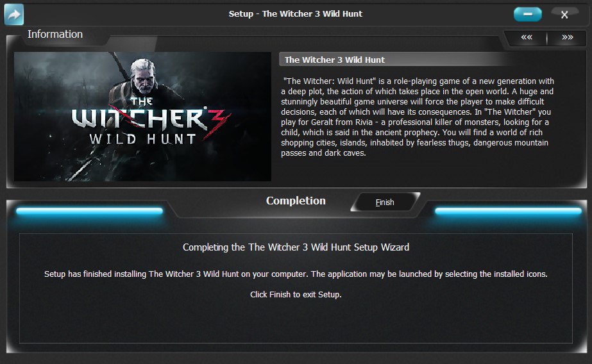Click Completing the Setup Wizard heading

click(296, 247)
